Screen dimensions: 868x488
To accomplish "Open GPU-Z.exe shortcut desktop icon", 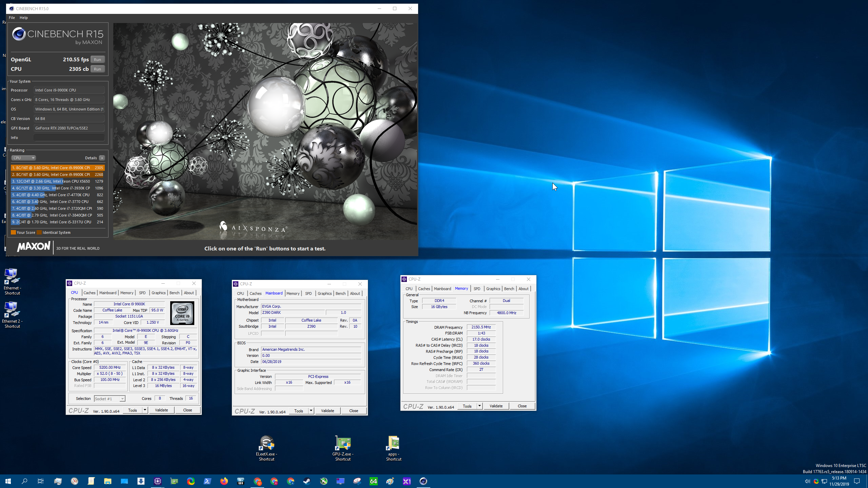I will tap(343, 448).
